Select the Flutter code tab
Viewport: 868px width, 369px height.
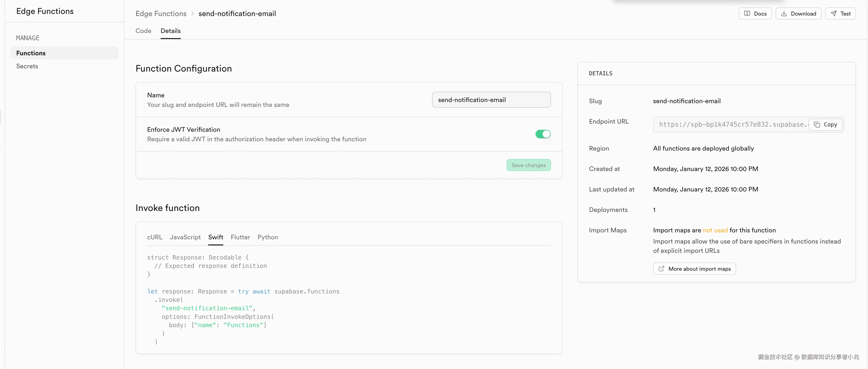pyautogui.click(x=240, y=237)
